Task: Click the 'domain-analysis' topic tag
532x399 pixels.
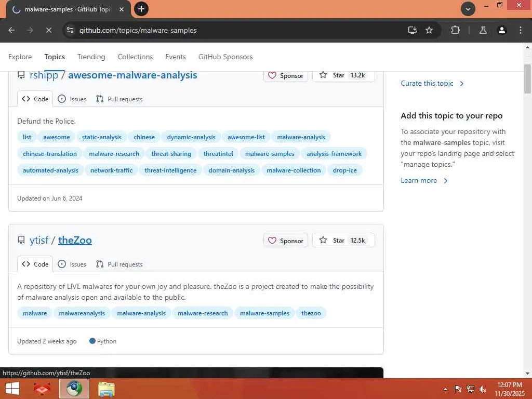Action: (x=231, y=170)
